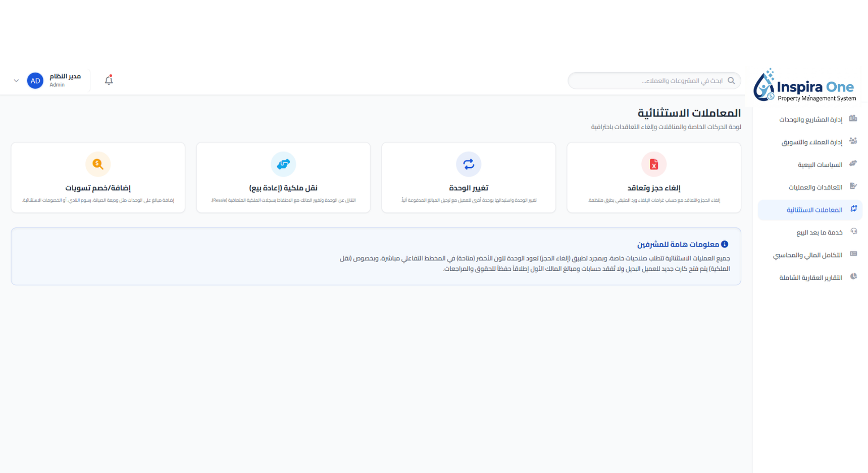The height and width of the screenshot is (473, 868).
Task: Click the contract icon beside التعاقدات والعمليات
Action: (x=853, y=186)
